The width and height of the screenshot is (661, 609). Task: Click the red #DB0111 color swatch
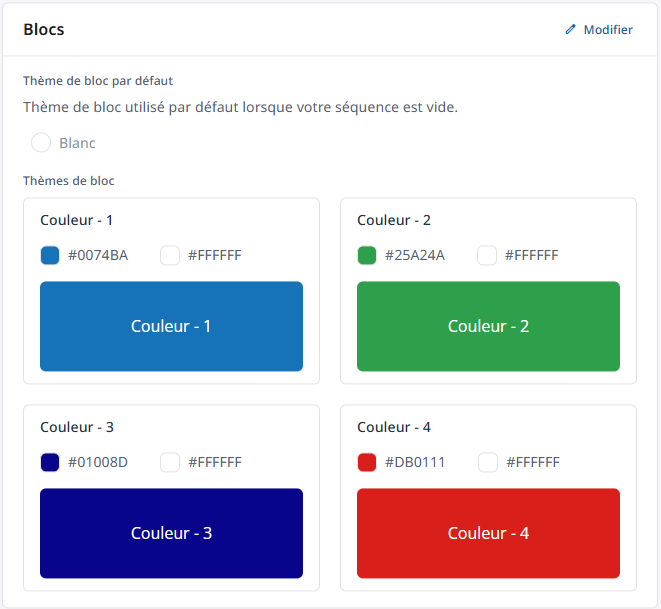pyautogui.click(x=367, y=462)
